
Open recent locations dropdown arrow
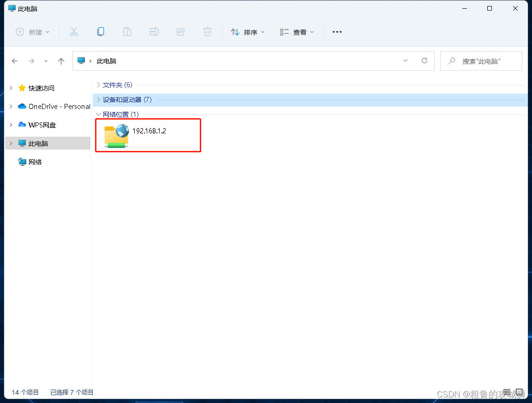pos(46,61)
